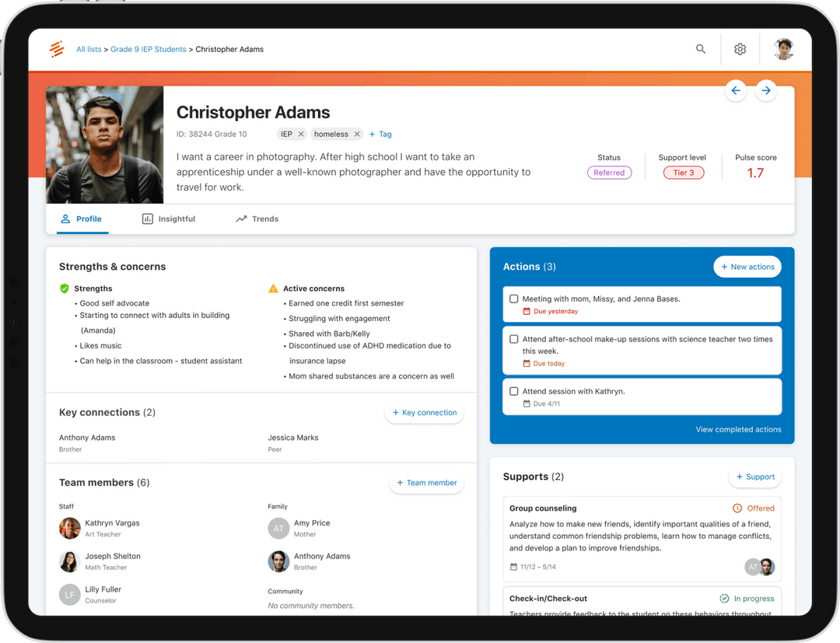Click the green shield beside Strengths
Image resolution: width=840 pixels, height=643 pixels.
(x=65, y=288)
